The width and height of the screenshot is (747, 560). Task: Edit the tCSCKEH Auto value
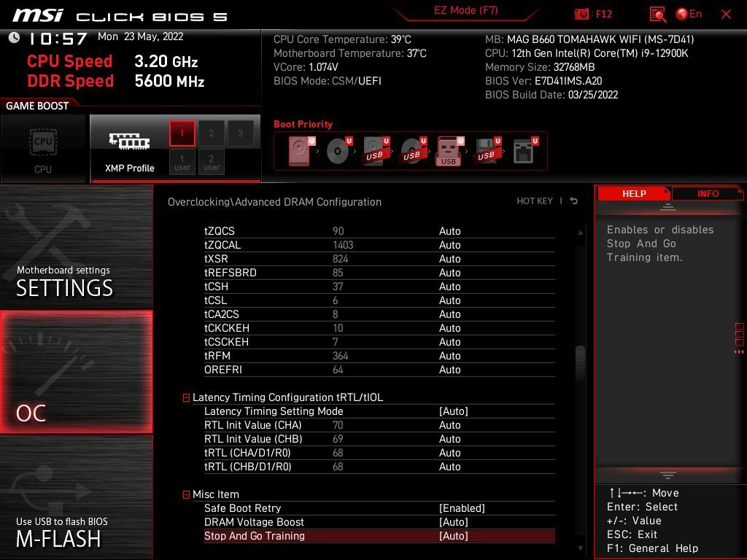coord(449,342)
